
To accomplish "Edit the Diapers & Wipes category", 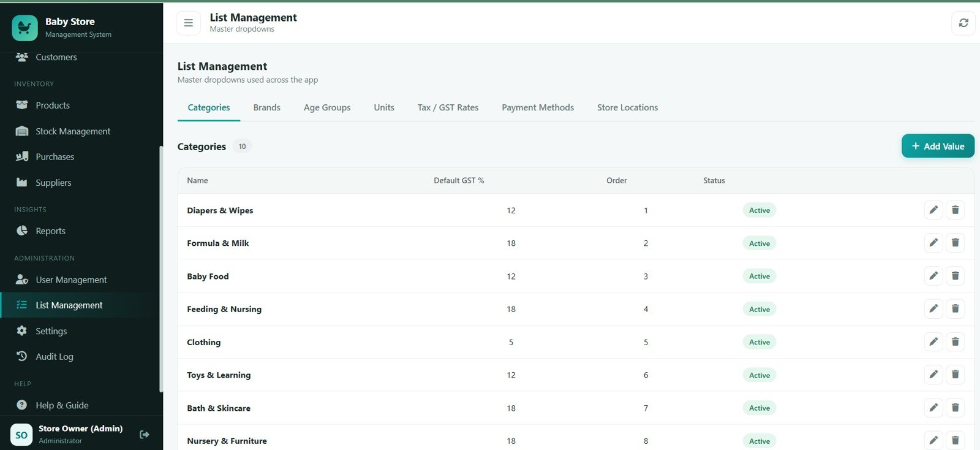I will (933, 210).
